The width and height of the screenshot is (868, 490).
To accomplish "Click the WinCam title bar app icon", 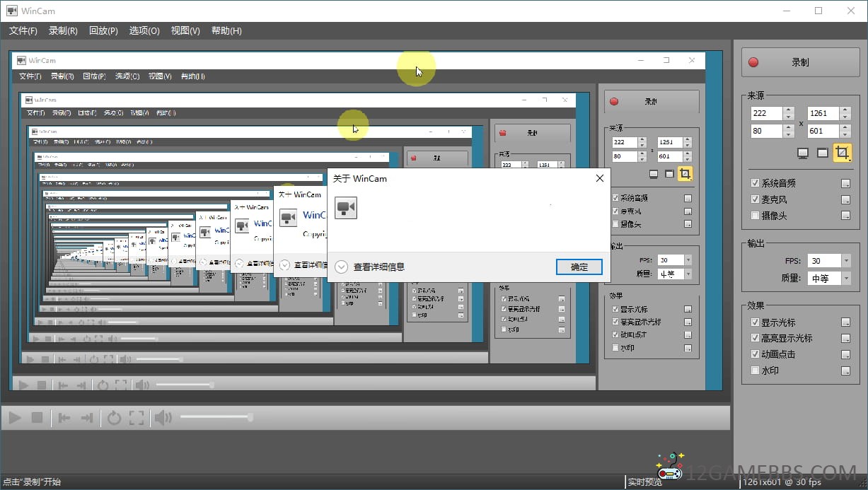I will click(x=11, y=11).
